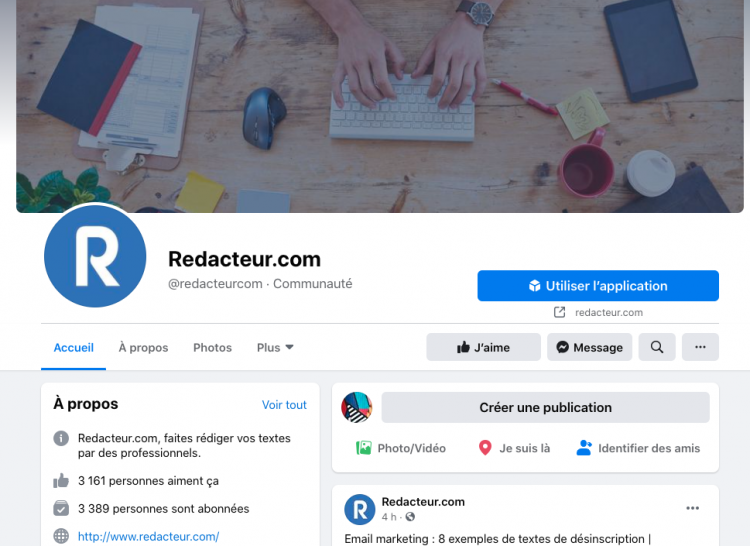750x546 pixels.
Task: Open the post's three-dots options menu
Action: [692, 508]
